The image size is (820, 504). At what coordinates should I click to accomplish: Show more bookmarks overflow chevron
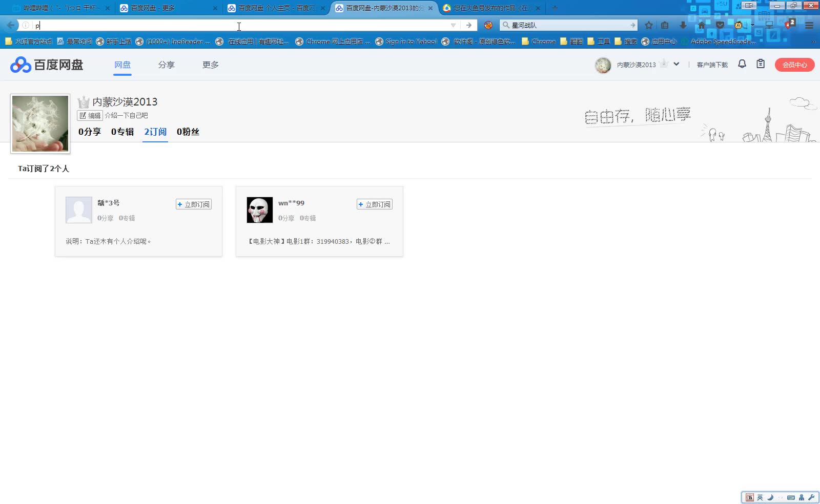[x=813, y=41]
